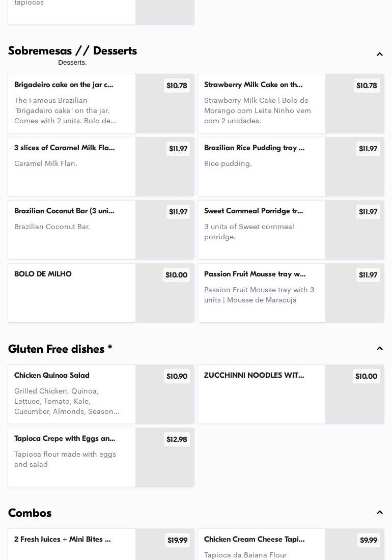Click the Combos section heading
Image resolution: width=392 pixels, height=560 pixels.
tap(30, 513)
